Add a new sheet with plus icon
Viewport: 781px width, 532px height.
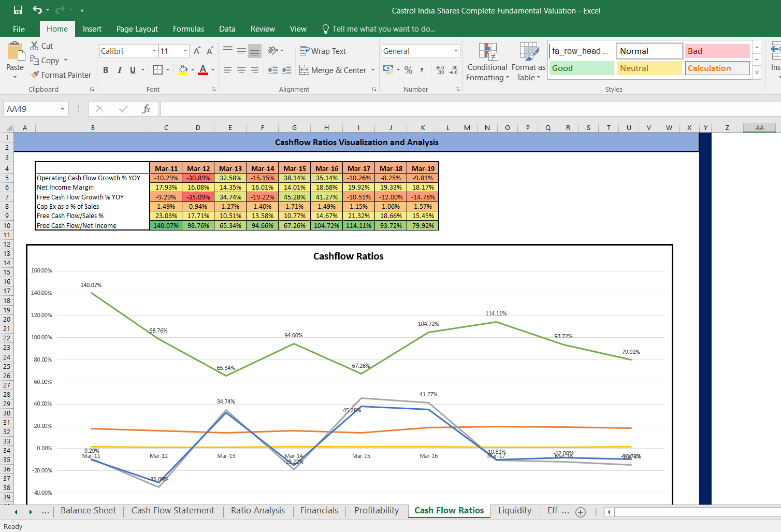[x=581, y=512]
